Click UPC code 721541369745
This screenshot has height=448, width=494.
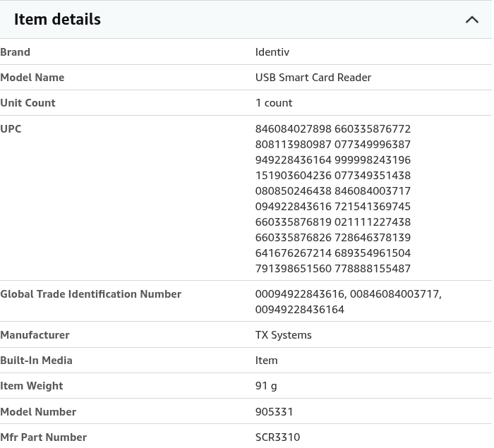click(373, 206)
